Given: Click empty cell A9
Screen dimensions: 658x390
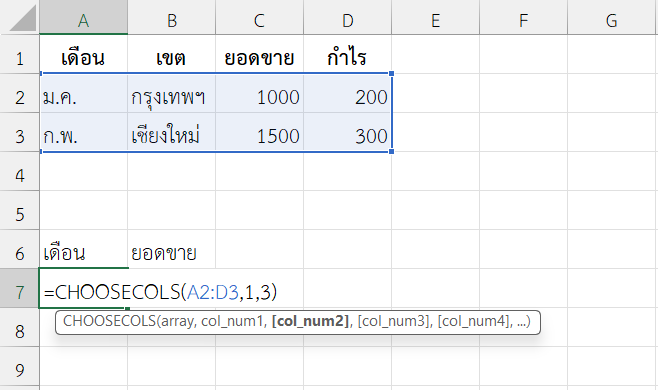Looking at the screenshot, I should pyautogui.click(x=84, y=366).
